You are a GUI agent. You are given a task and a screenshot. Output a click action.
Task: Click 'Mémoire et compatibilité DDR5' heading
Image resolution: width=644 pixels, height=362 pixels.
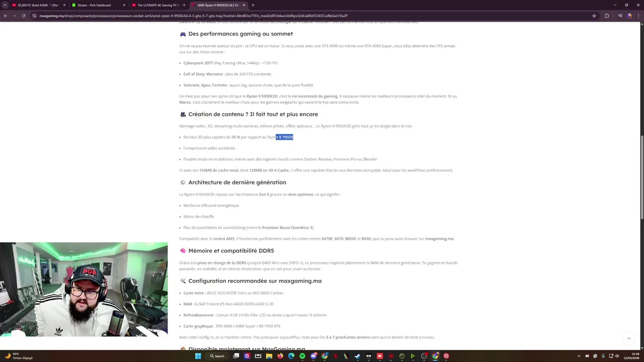point(231,251)
